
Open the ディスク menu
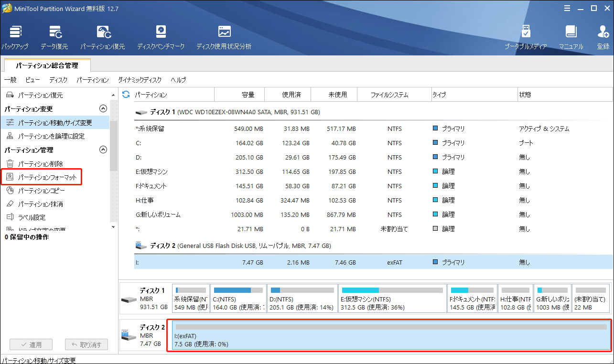click(58, 80)
